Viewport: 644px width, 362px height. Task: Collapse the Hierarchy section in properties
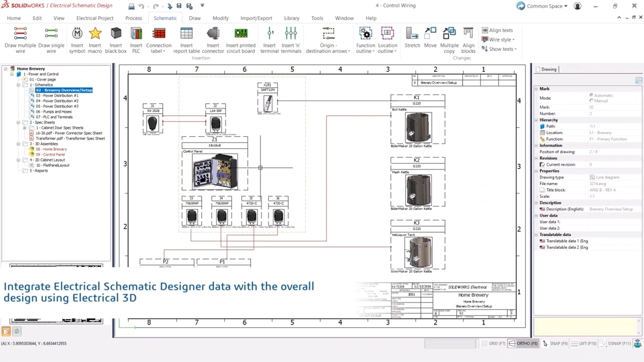click(x=536, y=120)
